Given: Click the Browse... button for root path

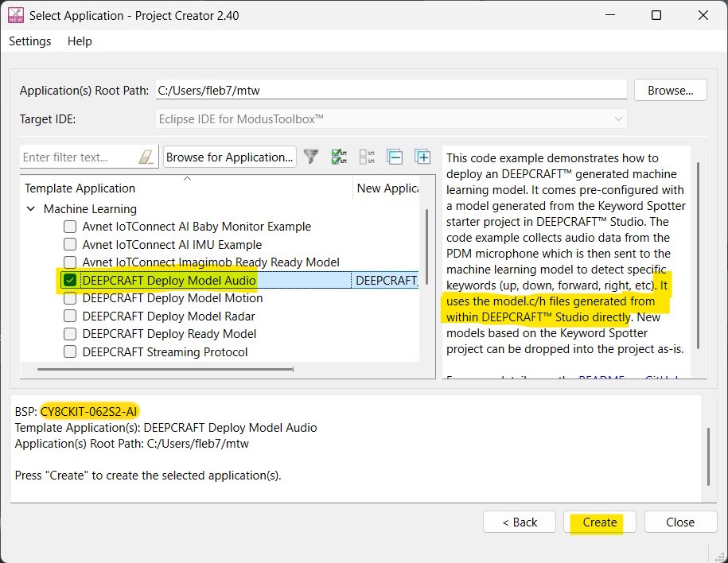Looking at the screenshot, I should pyautogui.click(x=671, y=90).
